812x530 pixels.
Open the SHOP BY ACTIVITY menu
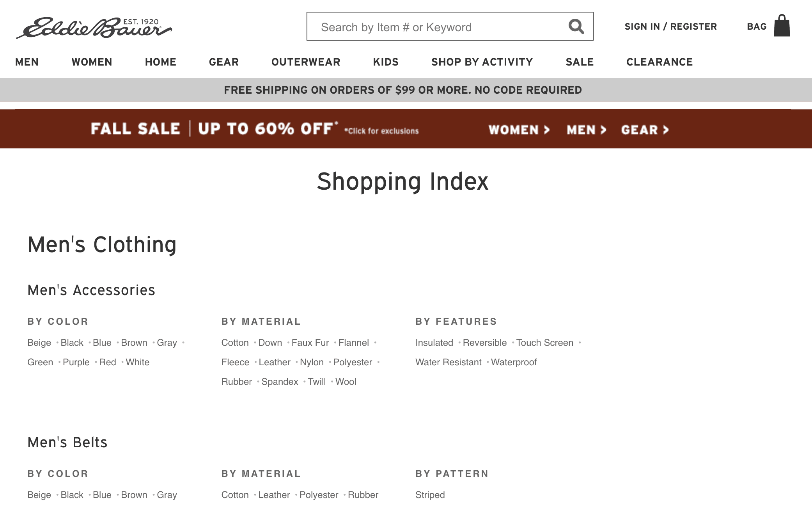[482, 62]
